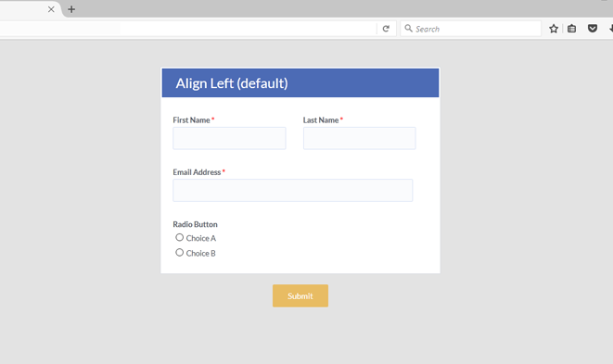The width and height of the screenshot is (613, 364).
Task: Click the browser Search field
Action: [x=471, y=29]
